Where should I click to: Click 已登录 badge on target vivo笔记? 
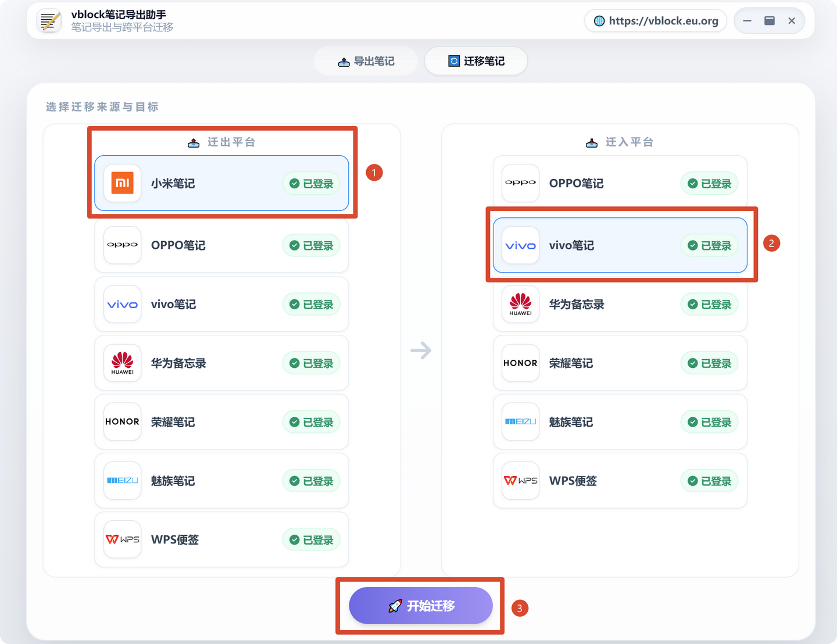709,245
